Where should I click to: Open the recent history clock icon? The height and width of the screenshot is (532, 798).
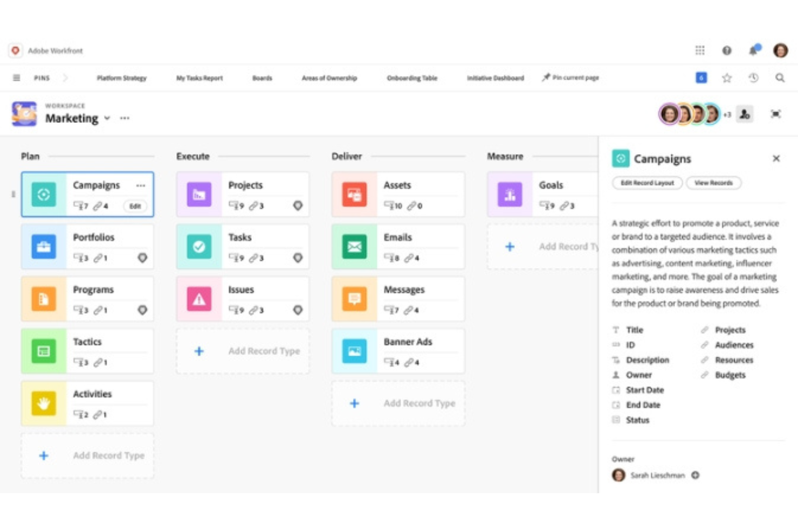click(753, 78)
